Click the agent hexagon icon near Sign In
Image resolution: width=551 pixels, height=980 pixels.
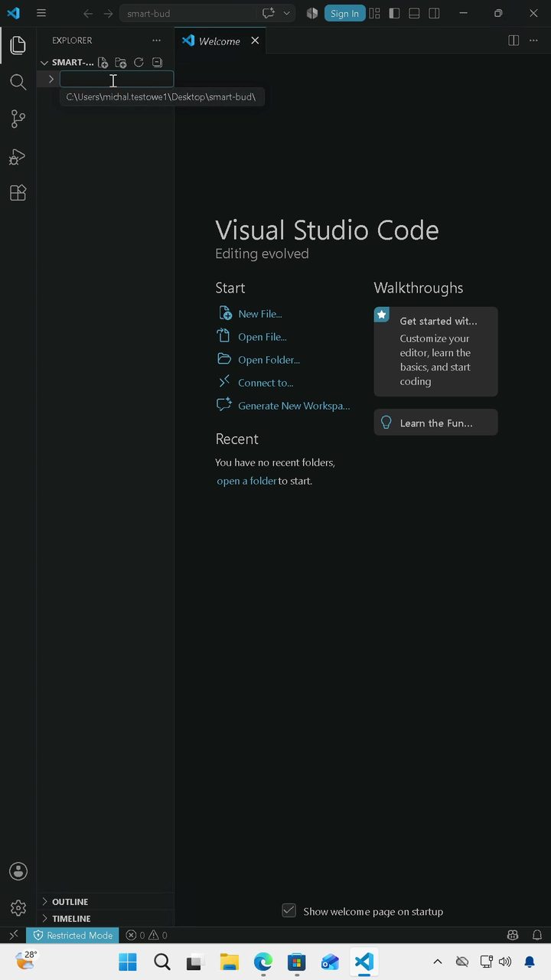(x=312, y=13)
